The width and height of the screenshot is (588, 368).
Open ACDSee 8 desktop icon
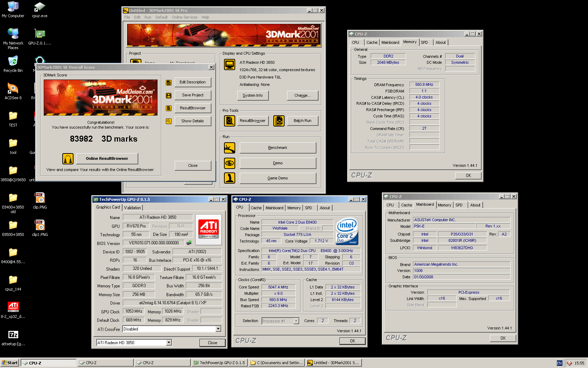(13, 88)
